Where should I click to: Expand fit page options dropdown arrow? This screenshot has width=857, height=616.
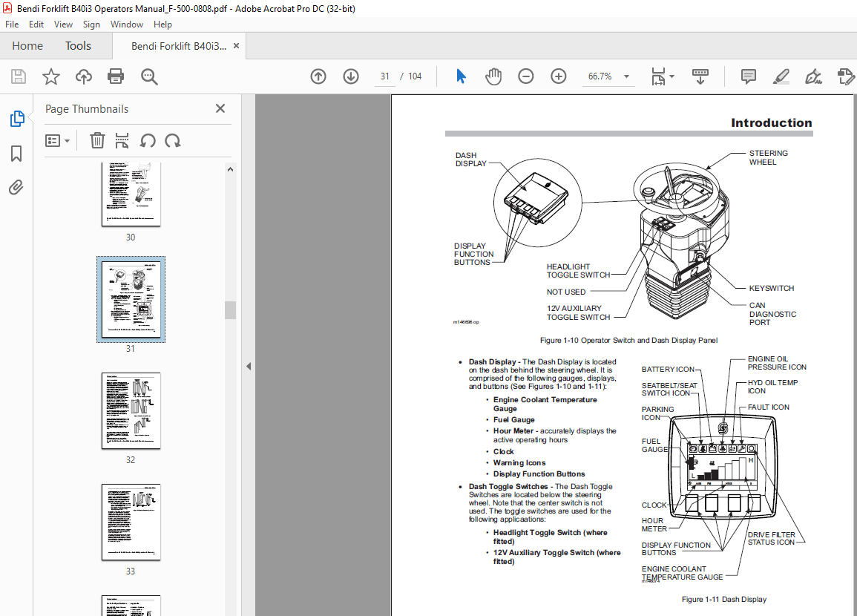[672, 76]
